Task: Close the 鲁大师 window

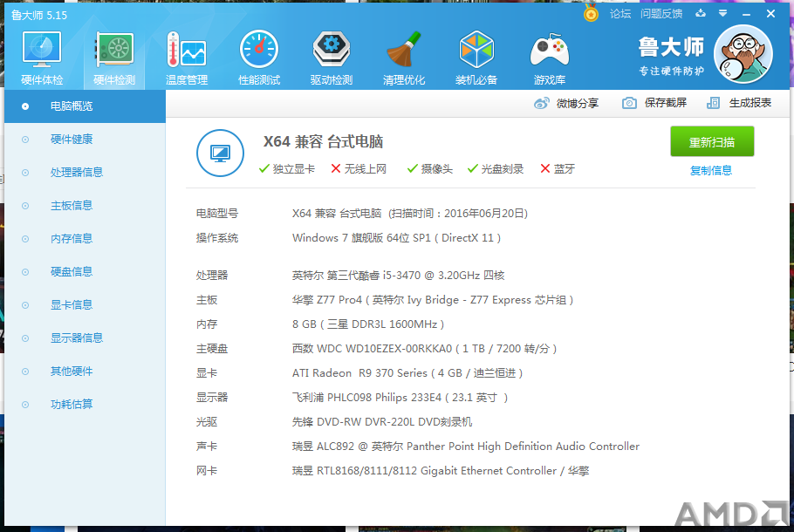Action: 770,14
